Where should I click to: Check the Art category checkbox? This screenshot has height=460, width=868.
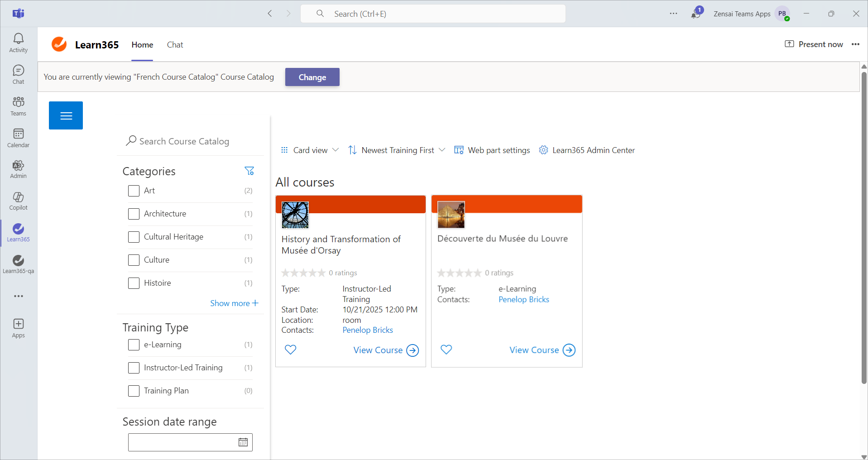134,191
